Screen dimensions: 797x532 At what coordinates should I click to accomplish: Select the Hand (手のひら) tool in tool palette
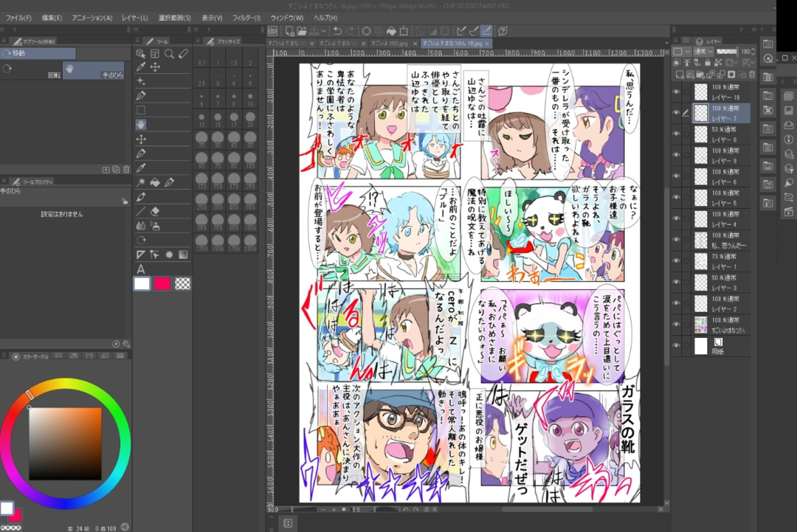140,124
